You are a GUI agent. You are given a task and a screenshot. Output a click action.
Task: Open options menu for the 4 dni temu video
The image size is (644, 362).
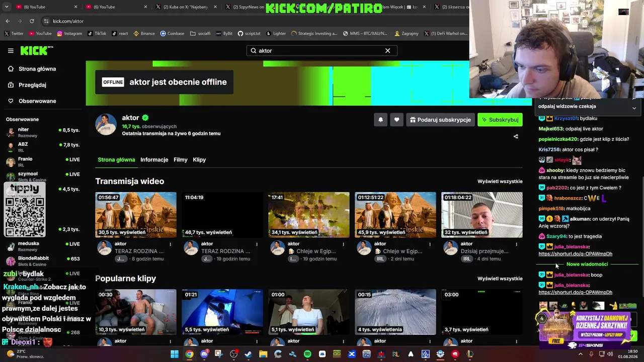tap(517, 244)
